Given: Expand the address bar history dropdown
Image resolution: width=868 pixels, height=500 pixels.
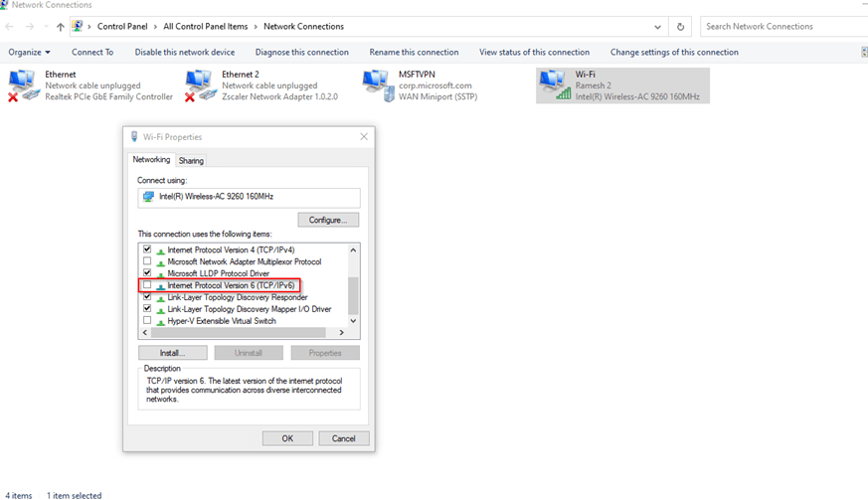Looking at the screenshot, I should point(657,27).
